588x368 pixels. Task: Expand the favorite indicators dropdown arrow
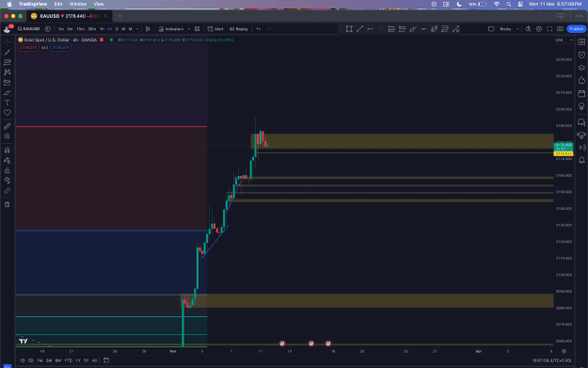coord(188,29)
